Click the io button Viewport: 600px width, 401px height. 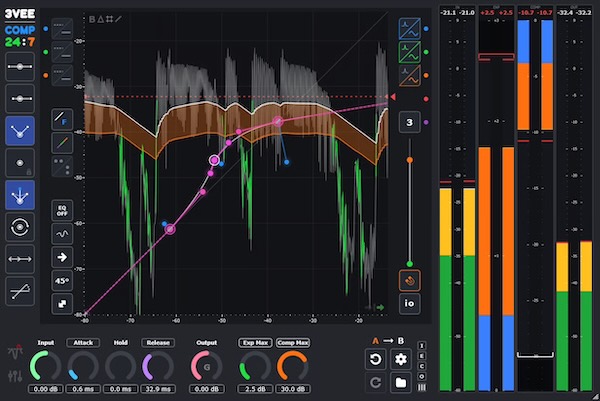pos(409,304)
